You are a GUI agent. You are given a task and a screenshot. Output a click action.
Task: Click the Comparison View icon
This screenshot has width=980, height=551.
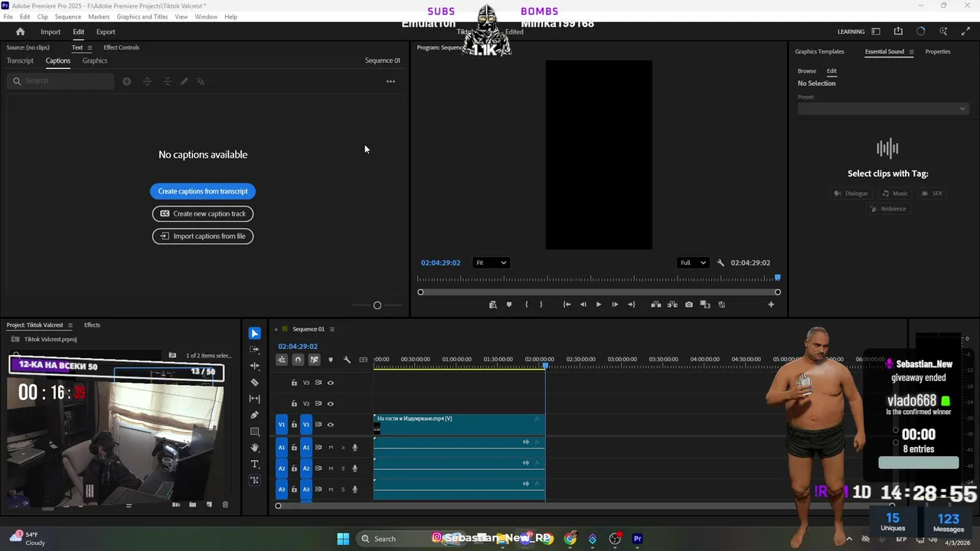(705, 305)
